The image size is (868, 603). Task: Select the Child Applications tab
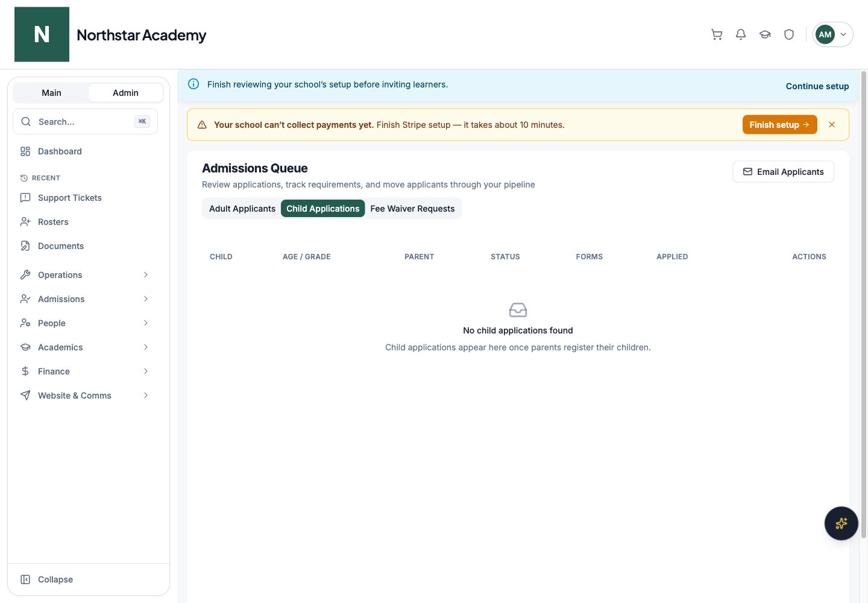(323, 209)
